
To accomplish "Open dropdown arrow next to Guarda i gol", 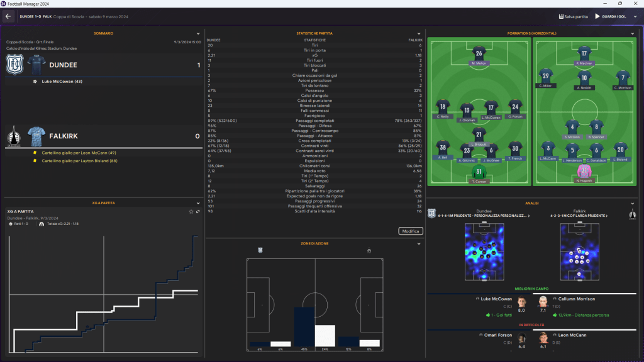I will [x=635, y=16].
